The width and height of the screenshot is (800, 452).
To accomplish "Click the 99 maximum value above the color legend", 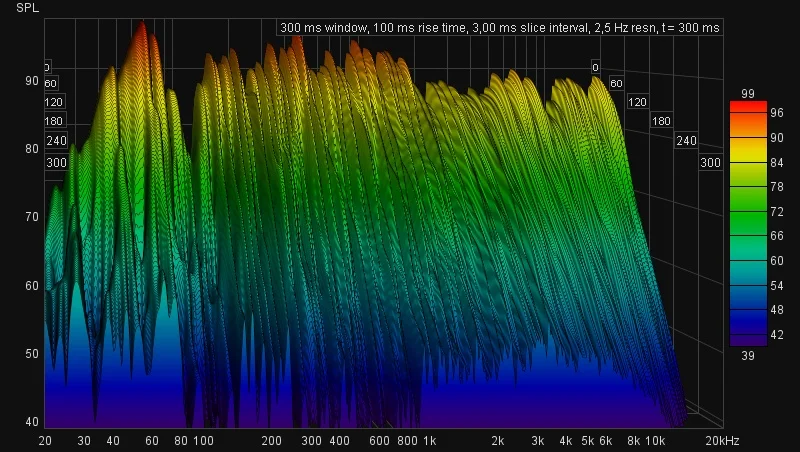I will (x=748, y=94).
